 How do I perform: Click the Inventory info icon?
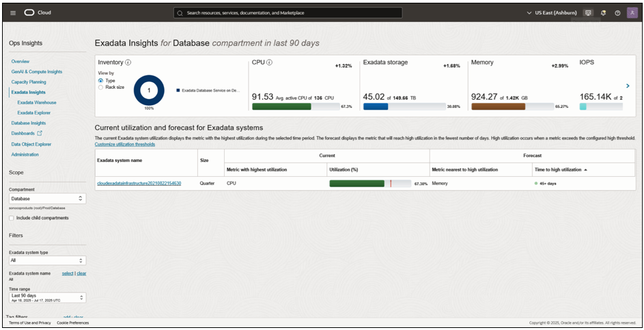point(128,62)
